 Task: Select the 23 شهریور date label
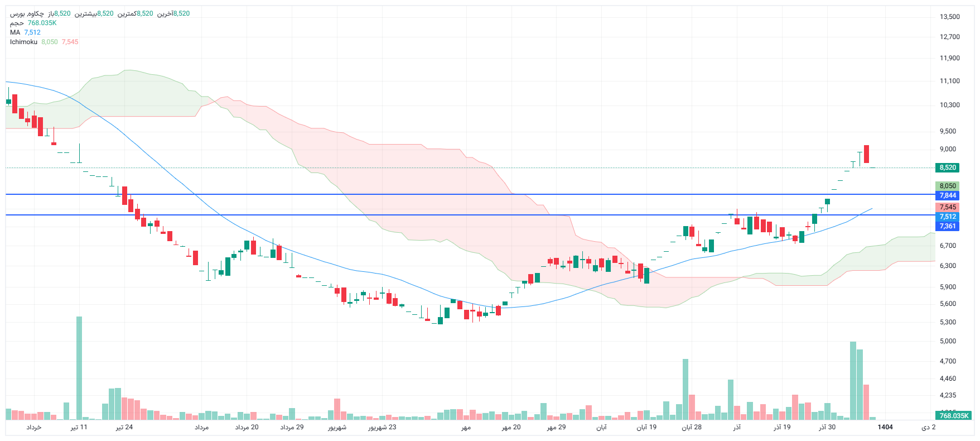tap(382, 427)
